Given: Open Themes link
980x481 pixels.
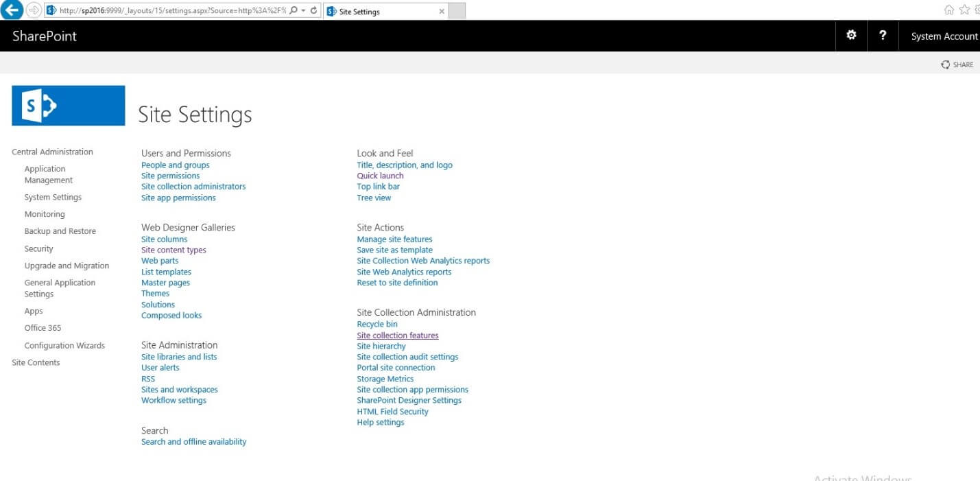Looking at the screenshot, I should click(x=155, y=294).
